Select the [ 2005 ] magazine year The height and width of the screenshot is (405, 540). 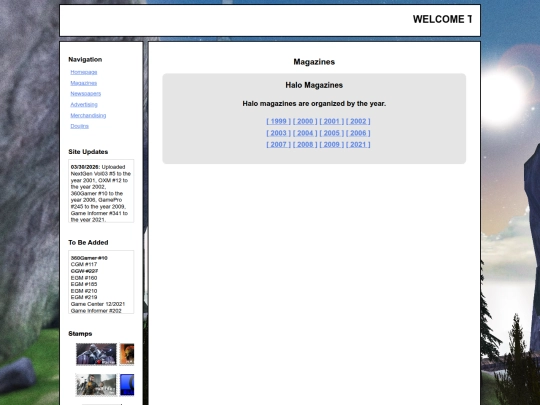click(332, 133)
